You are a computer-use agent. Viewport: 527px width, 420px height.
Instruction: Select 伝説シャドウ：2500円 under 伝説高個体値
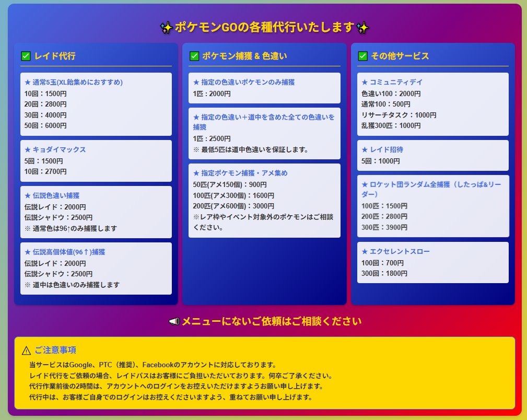click(x=58, y=274)
